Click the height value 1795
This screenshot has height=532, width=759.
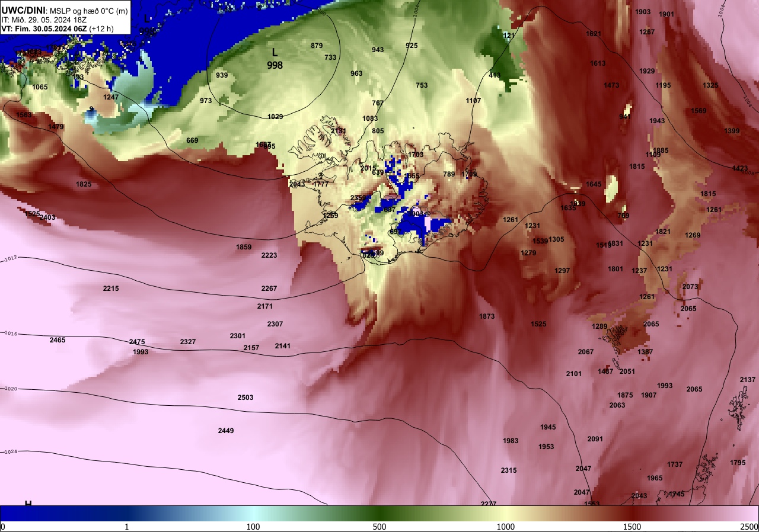pos(738,463)
